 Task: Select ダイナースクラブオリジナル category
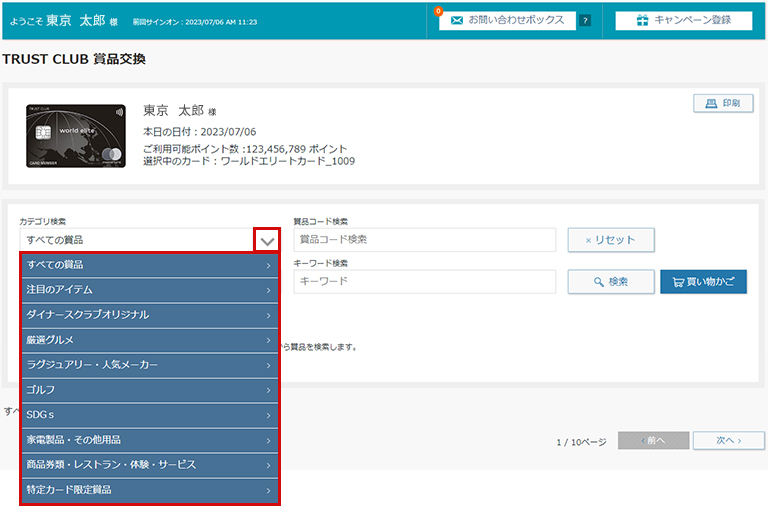point(149,315)
